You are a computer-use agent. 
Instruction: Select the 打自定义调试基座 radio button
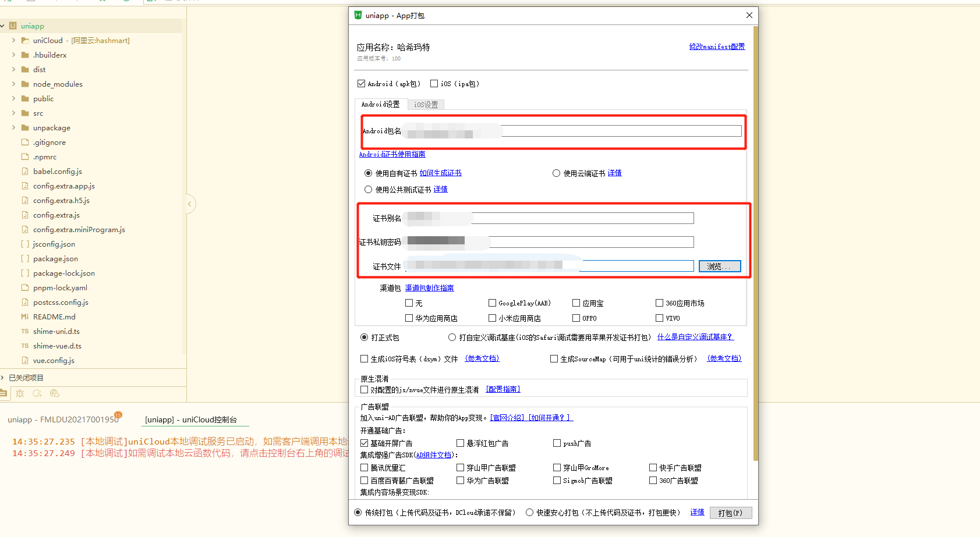point(452,337)
